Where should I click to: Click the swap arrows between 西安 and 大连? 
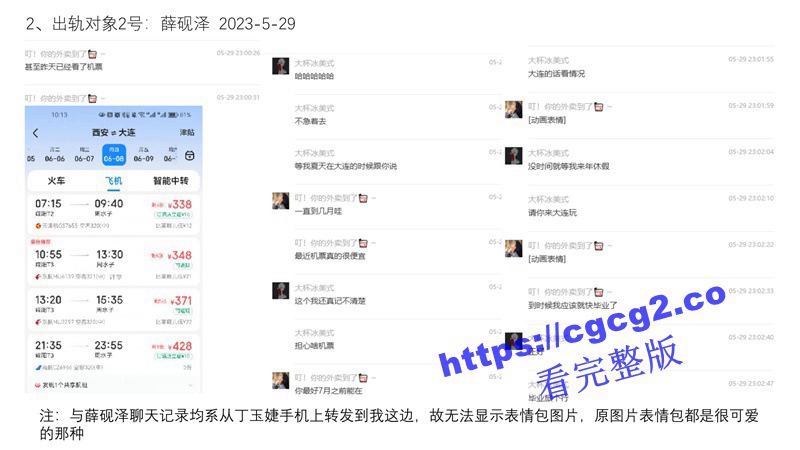click(113, 132)
